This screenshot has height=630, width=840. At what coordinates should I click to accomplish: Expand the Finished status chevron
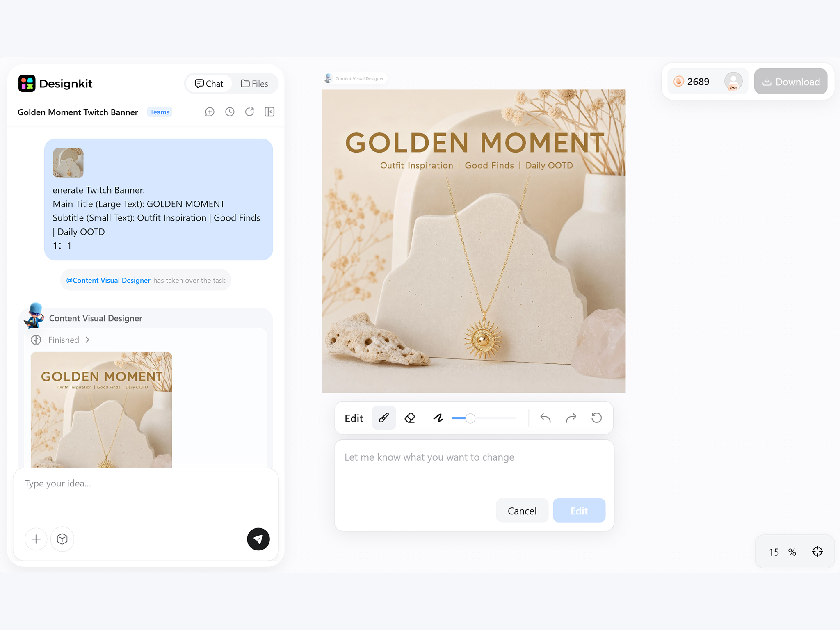click(87, 340)
